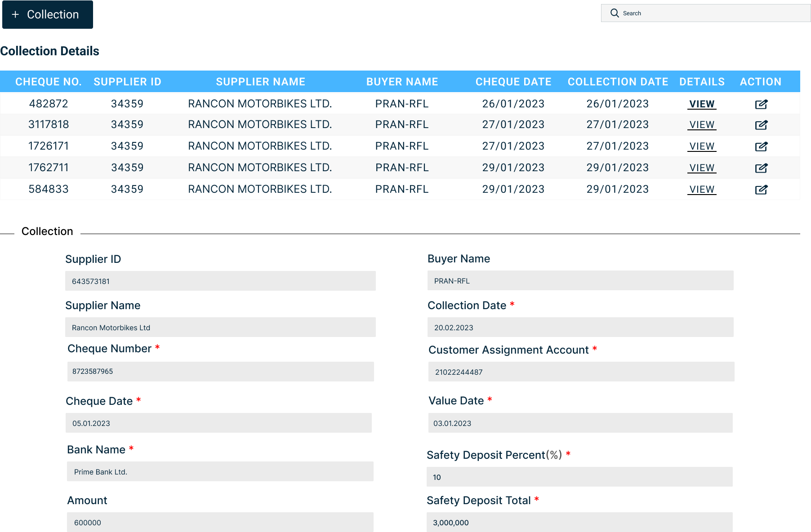View details of cheque 584833
Screen dimensions: 811x532
point(702,190)
